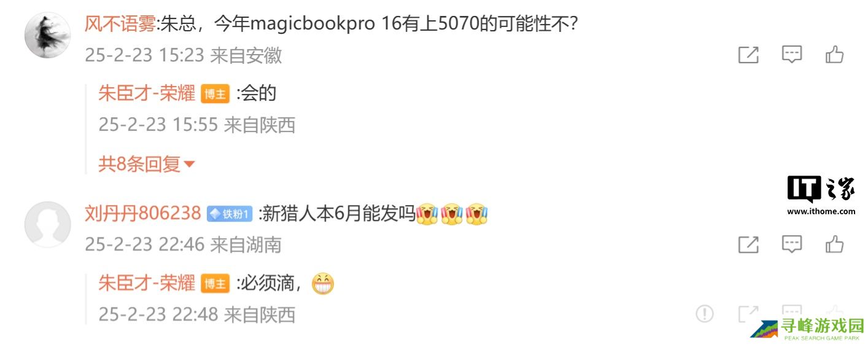Click the 寻峰游戏园 logo at the bottom corner
This screenshot has width=868, height=345.
tap(807, 329)
